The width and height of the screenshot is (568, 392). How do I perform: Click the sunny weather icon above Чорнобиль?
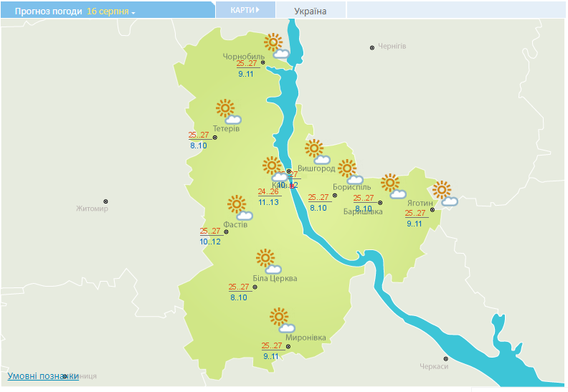click(x=276, y=46)
